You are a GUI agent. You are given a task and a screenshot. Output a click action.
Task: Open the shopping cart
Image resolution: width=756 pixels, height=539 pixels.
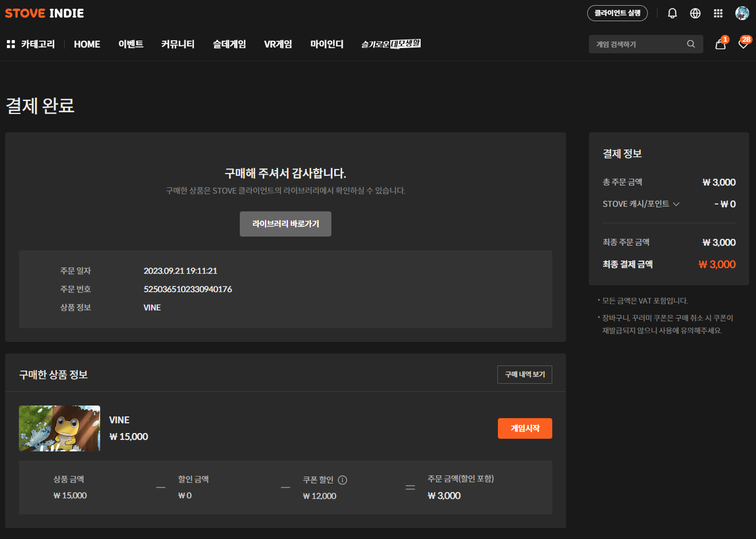(x=721, y=44)
